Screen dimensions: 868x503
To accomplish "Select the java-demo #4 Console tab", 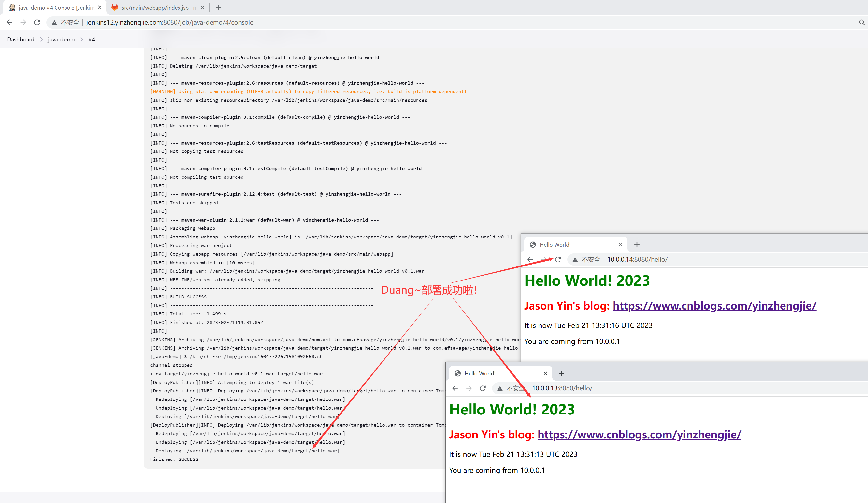I will (x=55, y=8).
